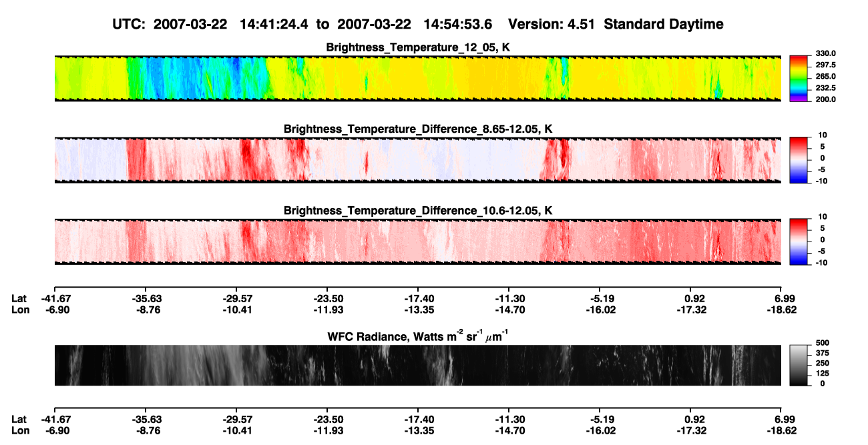
Task: Click the 'Lon' label under the 10.6-12.05 strip
Action: pos(19,310)
